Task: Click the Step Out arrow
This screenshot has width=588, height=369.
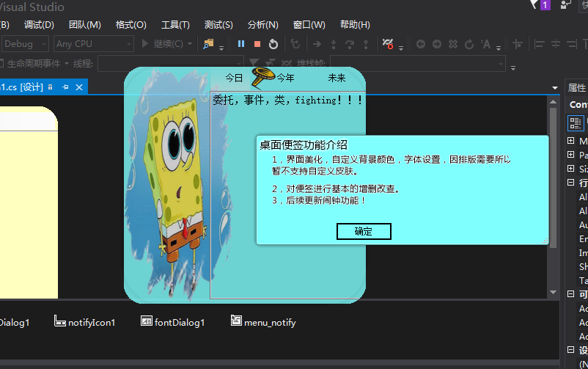Action: [x=366, y=44]
